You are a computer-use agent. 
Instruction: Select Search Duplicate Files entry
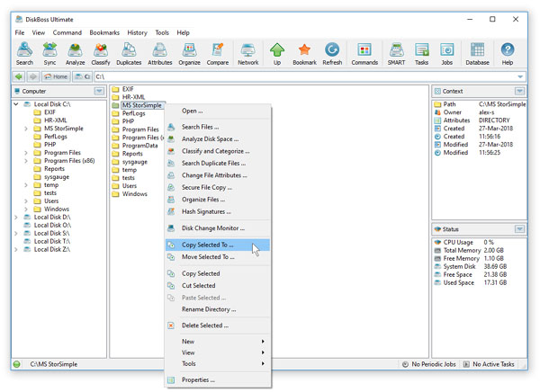218,163
